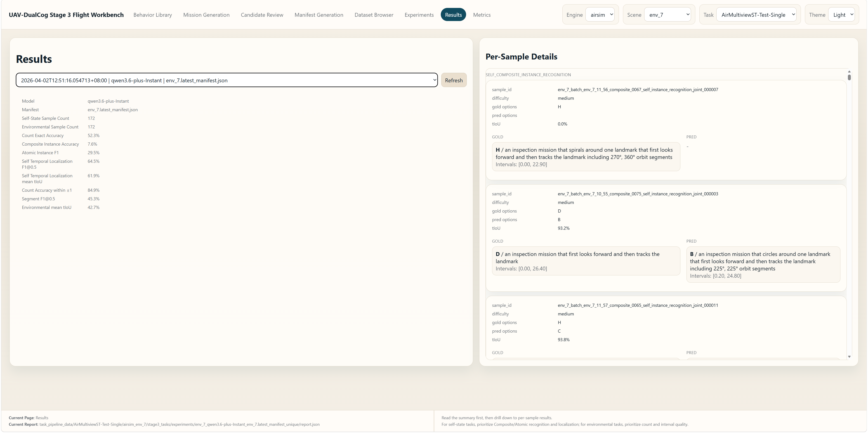This screenshot has width=868, height=433.
Task: Click the UAV-DualCog Stage 3 Flight Workbench title
Action: [66, 14]
